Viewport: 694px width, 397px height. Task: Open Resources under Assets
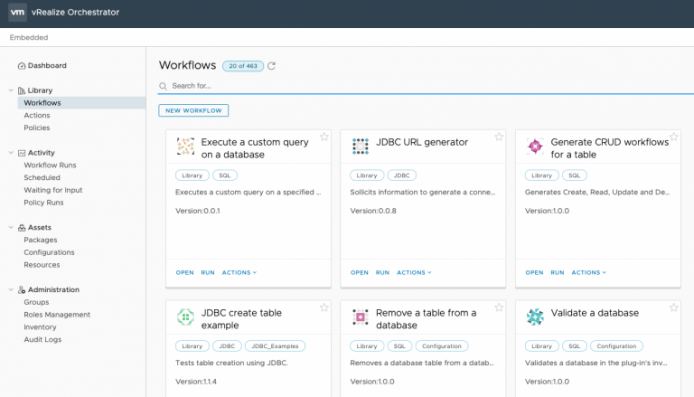(x=42, y=265)
